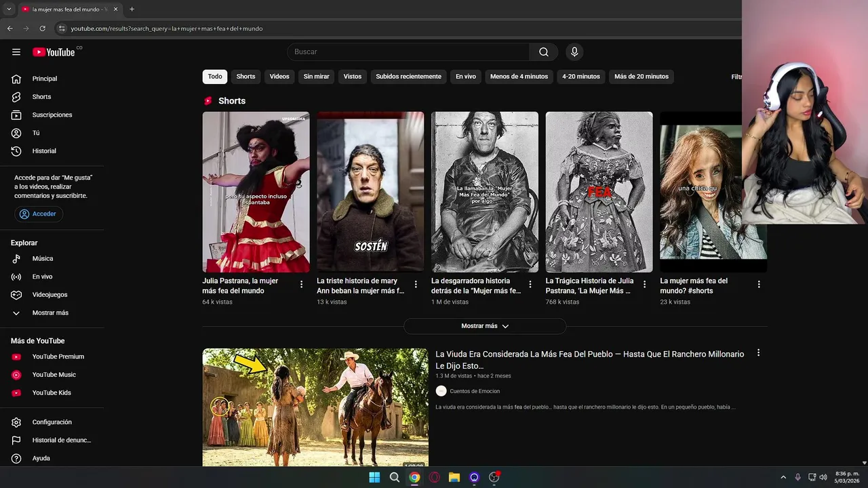
Task: Open La Viuda Era Considerada video title
Action: [589, 360]
